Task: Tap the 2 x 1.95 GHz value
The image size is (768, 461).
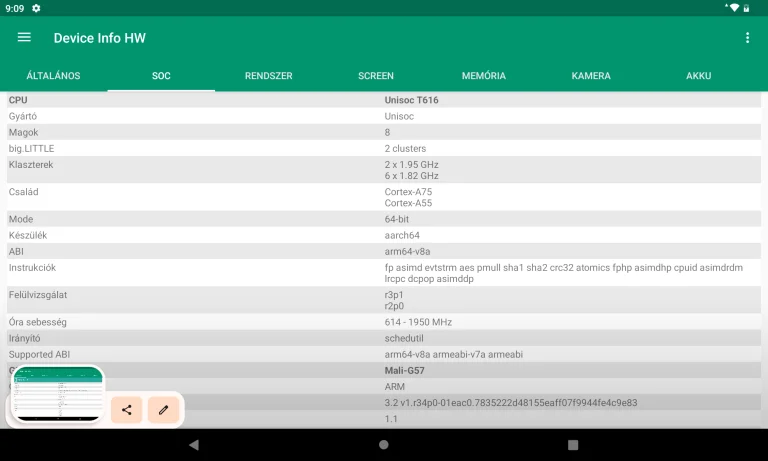Action: coord(411,165)
